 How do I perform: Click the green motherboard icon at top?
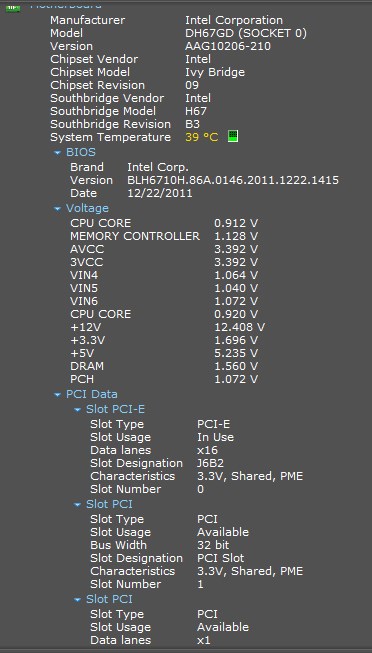click(x=12, y=7)
